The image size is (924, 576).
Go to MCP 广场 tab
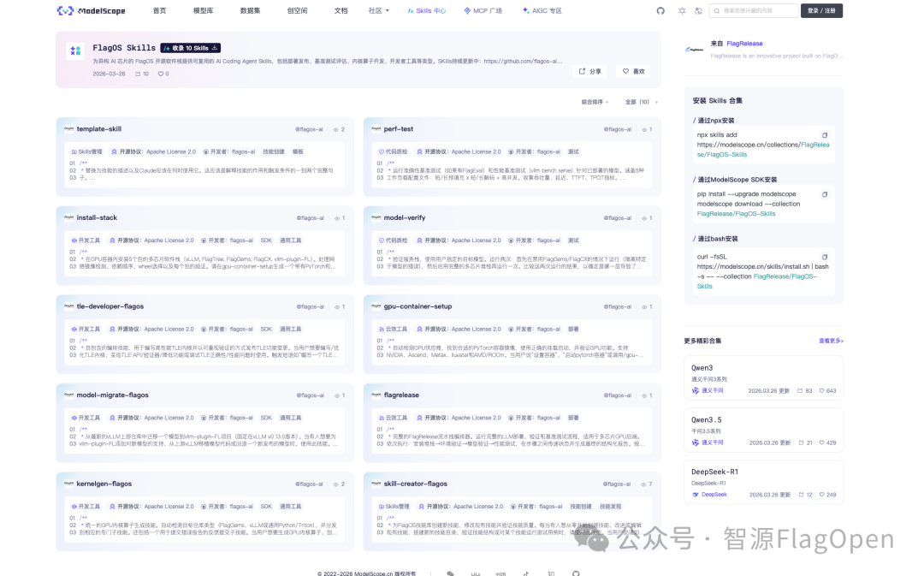point(483,10)
